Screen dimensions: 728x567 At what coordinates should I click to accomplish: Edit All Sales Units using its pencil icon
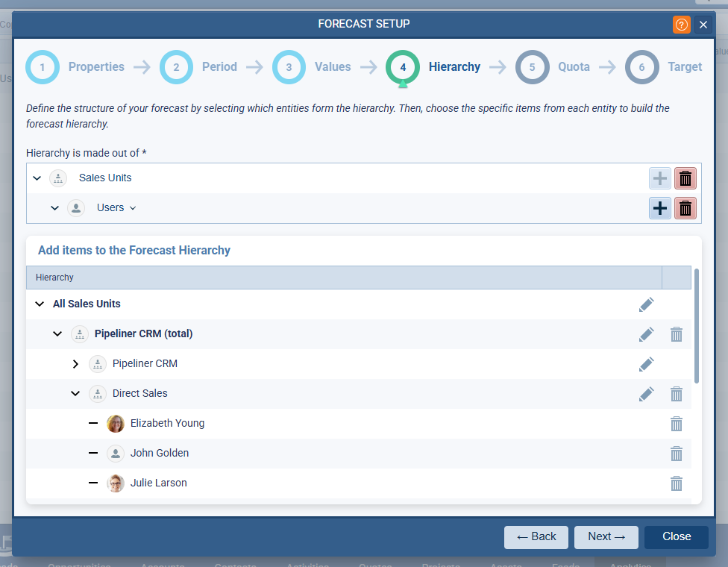click(646, 304)
